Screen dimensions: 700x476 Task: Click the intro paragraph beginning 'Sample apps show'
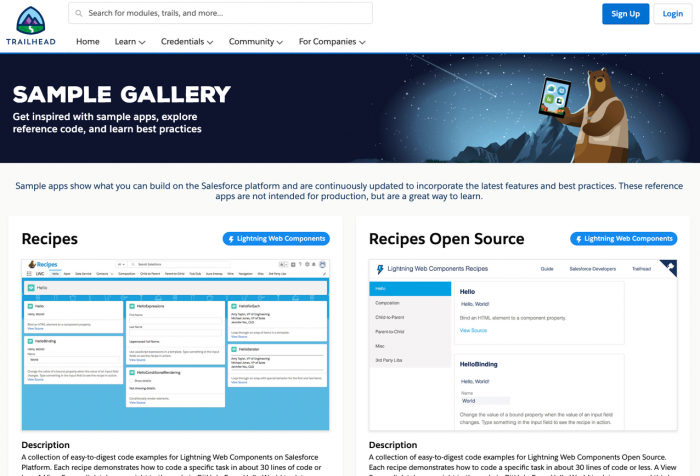pos(349,191)
